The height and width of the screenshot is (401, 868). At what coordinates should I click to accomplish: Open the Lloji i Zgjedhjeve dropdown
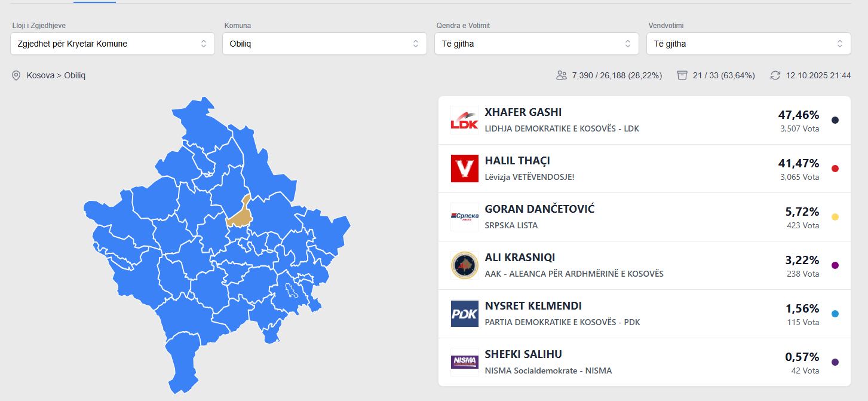[x=112, y=44]
